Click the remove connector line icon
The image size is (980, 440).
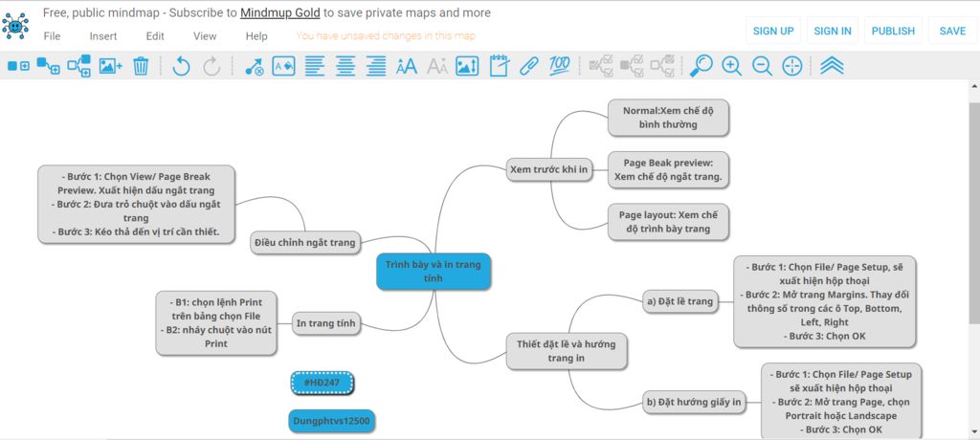click(x=254, y=66)
